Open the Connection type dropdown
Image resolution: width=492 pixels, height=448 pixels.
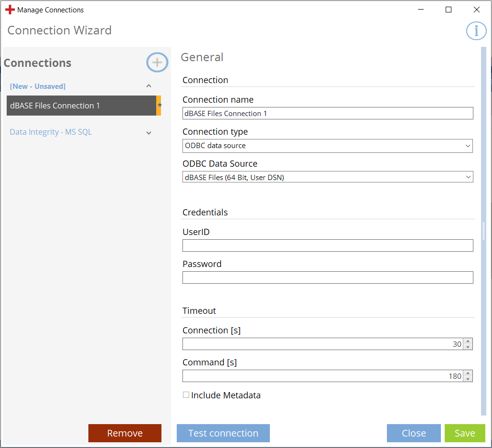[x=327, y=146]
